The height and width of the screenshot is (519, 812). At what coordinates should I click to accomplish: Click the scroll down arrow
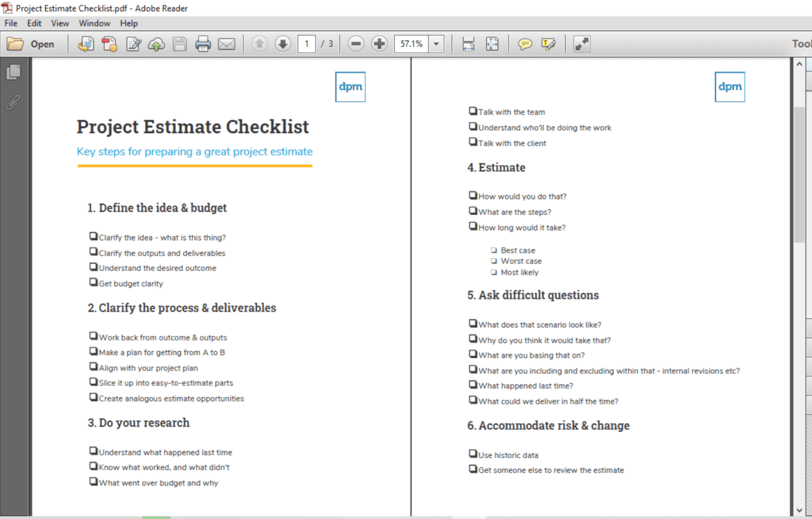tap(799, 511)
